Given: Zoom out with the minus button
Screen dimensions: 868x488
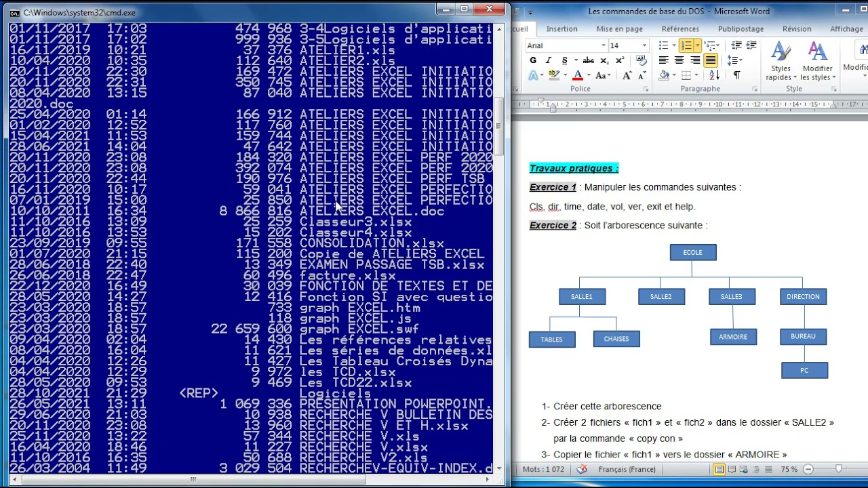Looking at the screenshot, I should point(808,469).
